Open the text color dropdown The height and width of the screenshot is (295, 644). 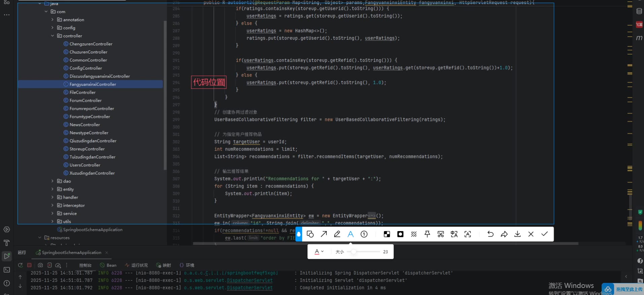tap(319, 252)
